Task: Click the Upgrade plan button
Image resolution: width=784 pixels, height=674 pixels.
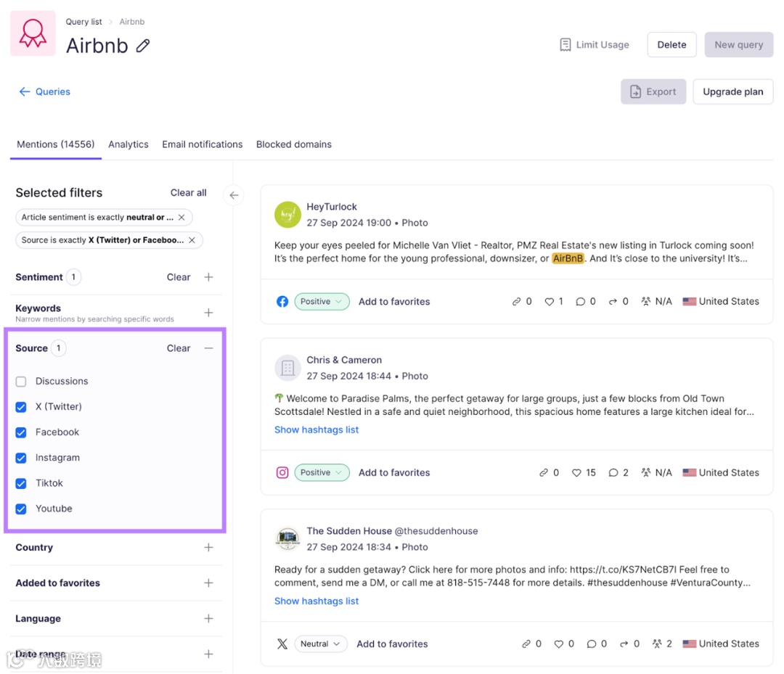Action: 732,92
